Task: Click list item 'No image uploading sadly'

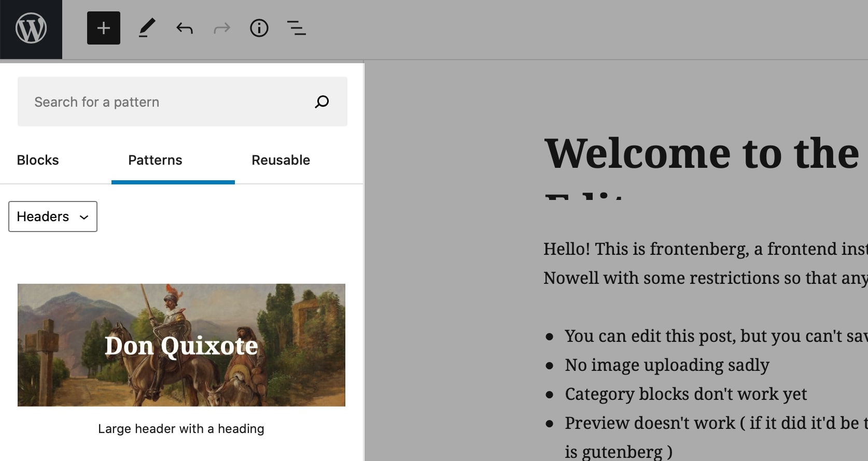Action: click(x=667, y=365)
